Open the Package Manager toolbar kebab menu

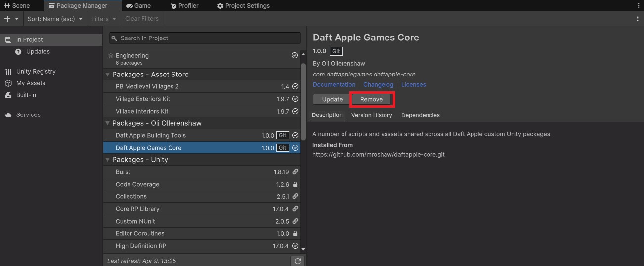click(x=638, y=19)
